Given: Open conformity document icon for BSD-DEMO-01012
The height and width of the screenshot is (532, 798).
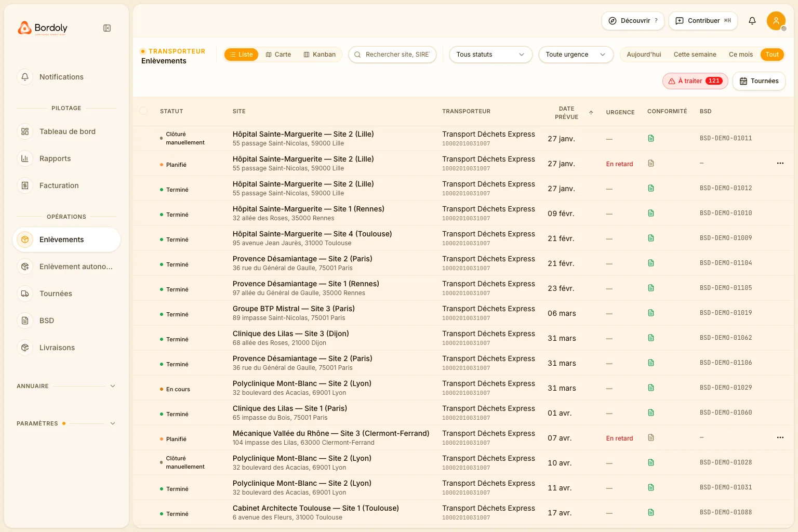Looking at the screenshot, I should coord(651,188).
